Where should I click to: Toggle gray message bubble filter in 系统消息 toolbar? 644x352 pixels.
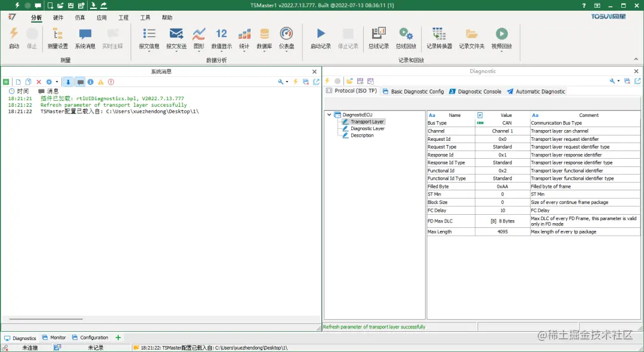pos(80,82)
